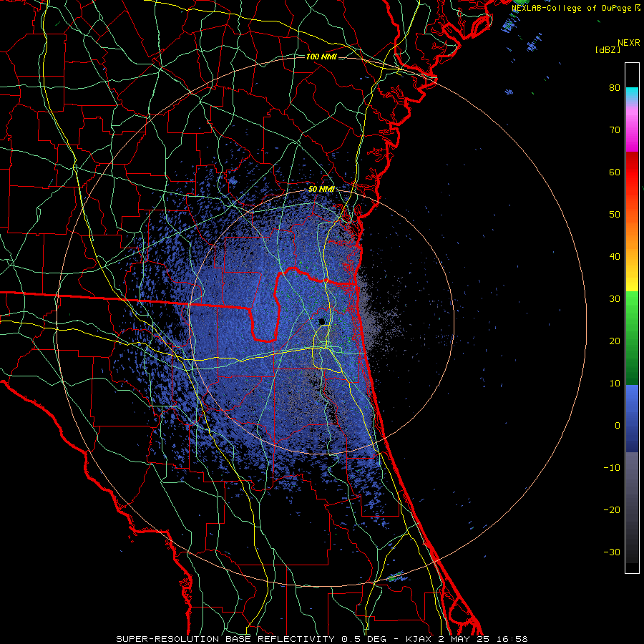Click the 20 value on the dBZ scale
This screenshot has height=644, width=644.
pyautogui.click(x=615, y=341)
